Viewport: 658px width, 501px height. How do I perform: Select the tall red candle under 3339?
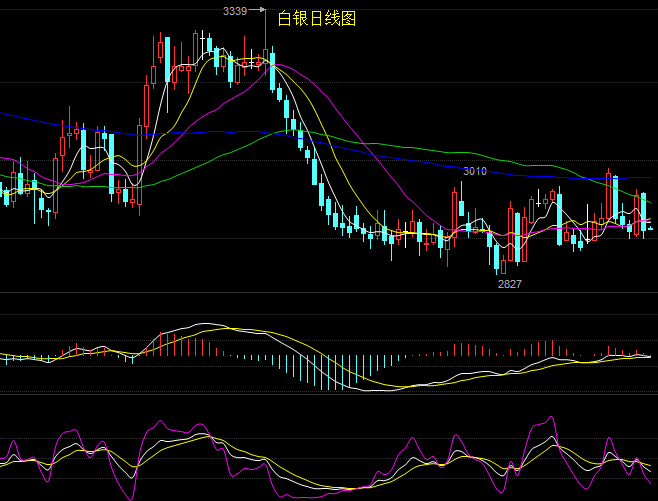coord(265,42)
